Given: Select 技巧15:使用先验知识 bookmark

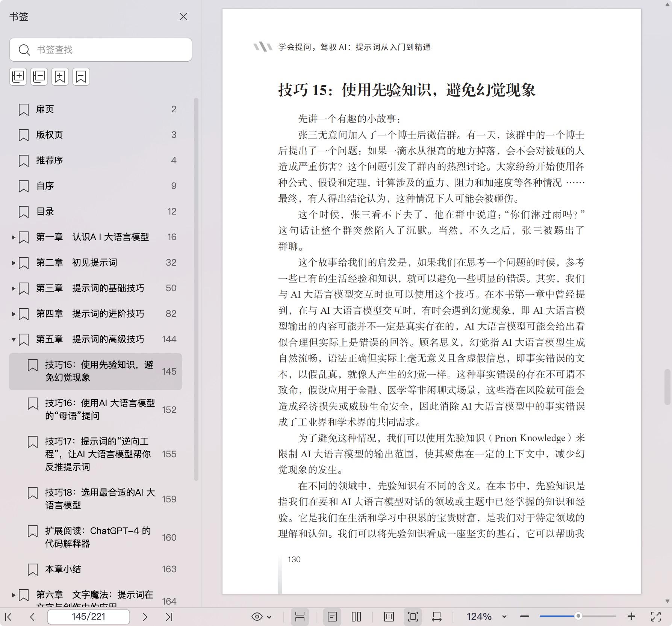Looking at the screenshot, I should 95,371.
